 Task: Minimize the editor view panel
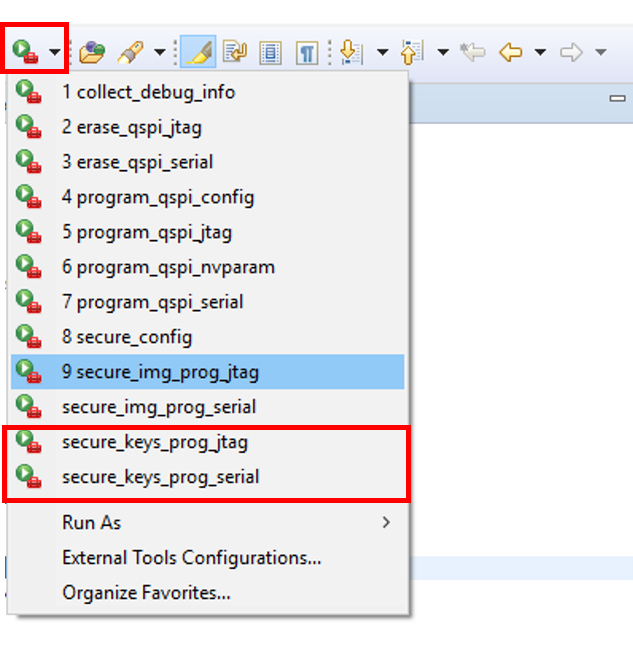pos(618,99)
